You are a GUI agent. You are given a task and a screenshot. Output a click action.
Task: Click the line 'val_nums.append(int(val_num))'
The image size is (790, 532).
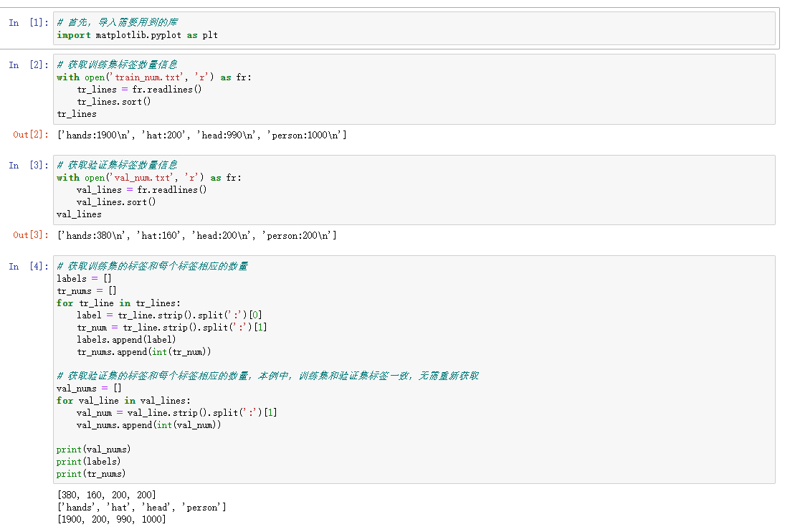pos(149,424)
